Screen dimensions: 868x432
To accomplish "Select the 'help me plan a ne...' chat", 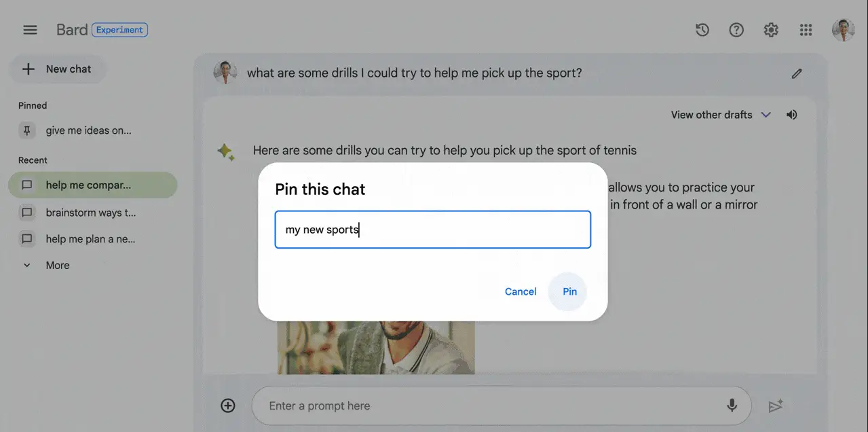I will [92, 239].
